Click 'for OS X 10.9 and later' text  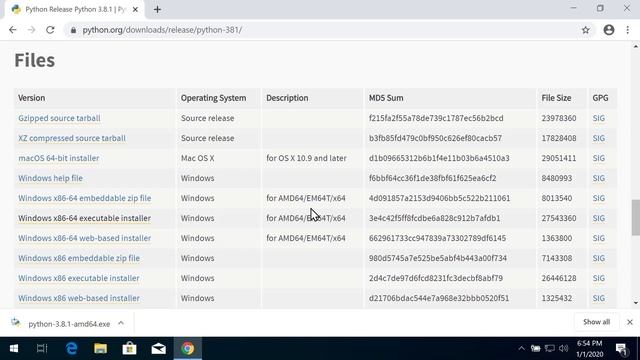306,158
